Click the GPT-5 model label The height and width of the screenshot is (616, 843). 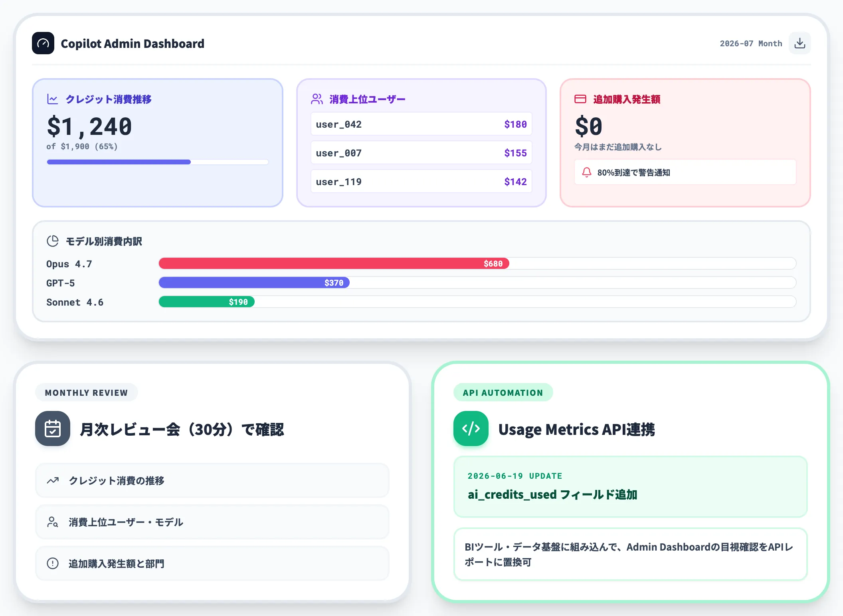click(x=60, y=283)
